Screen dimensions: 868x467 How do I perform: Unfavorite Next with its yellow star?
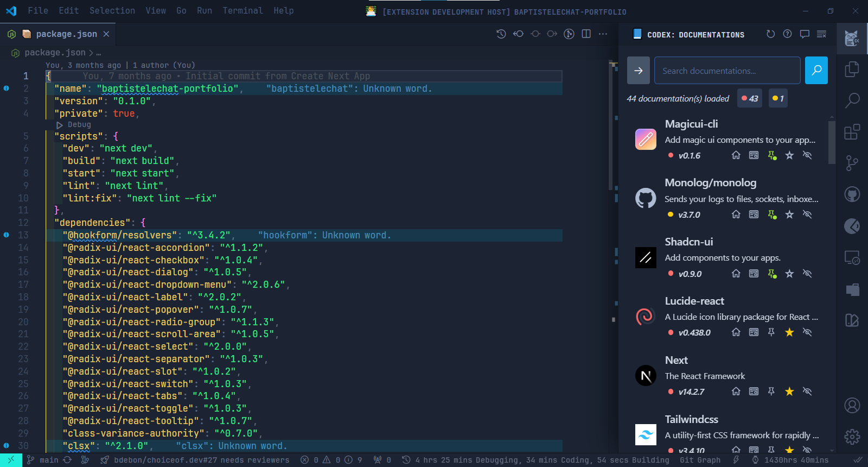coord(789,392)
